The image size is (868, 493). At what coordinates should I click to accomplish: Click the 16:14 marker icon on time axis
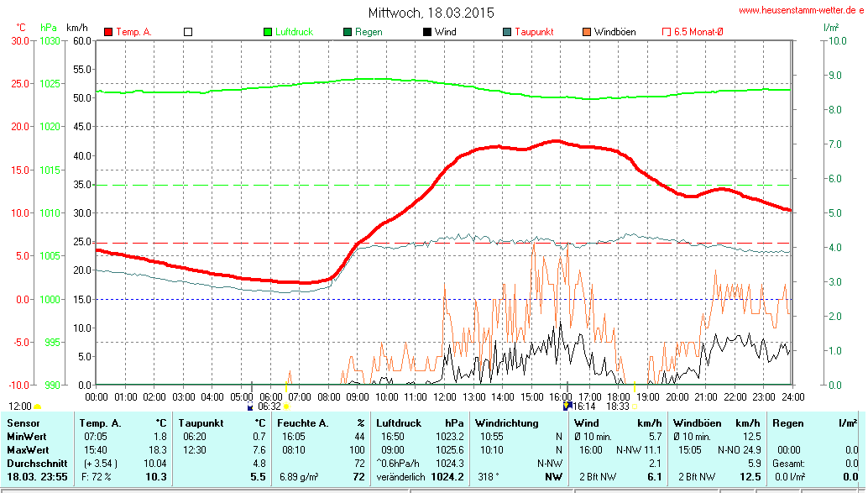pos(567,406)
